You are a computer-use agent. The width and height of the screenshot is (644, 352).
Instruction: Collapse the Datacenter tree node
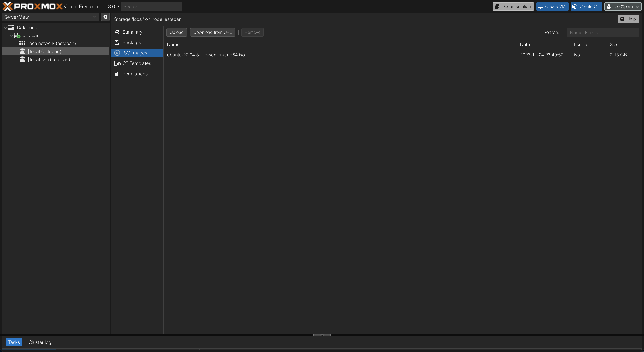[6, 28]
